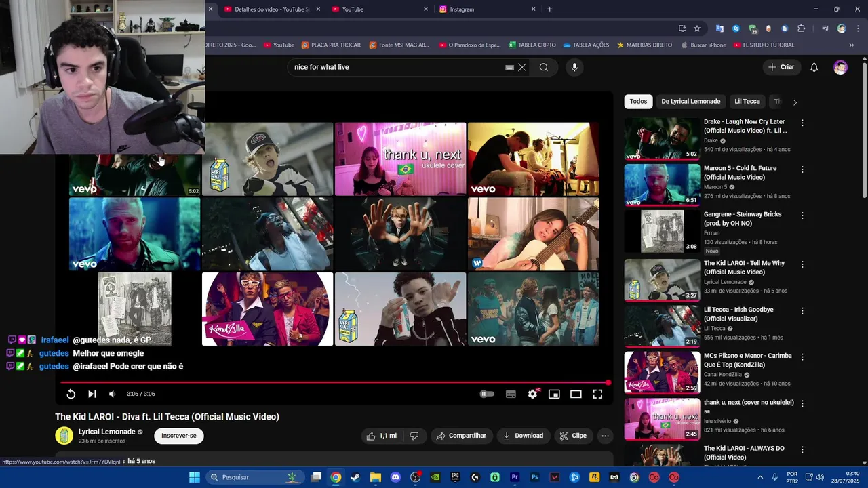Open the Google Translate extension icon
868x488 pixels.
point(719,28)
